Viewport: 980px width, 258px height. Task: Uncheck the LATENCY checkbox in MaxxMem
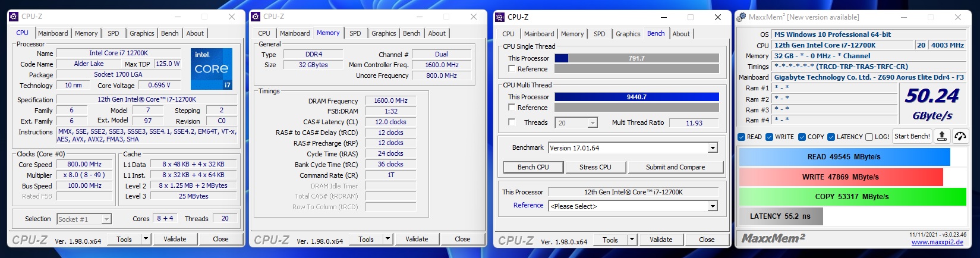pos(831,137)
